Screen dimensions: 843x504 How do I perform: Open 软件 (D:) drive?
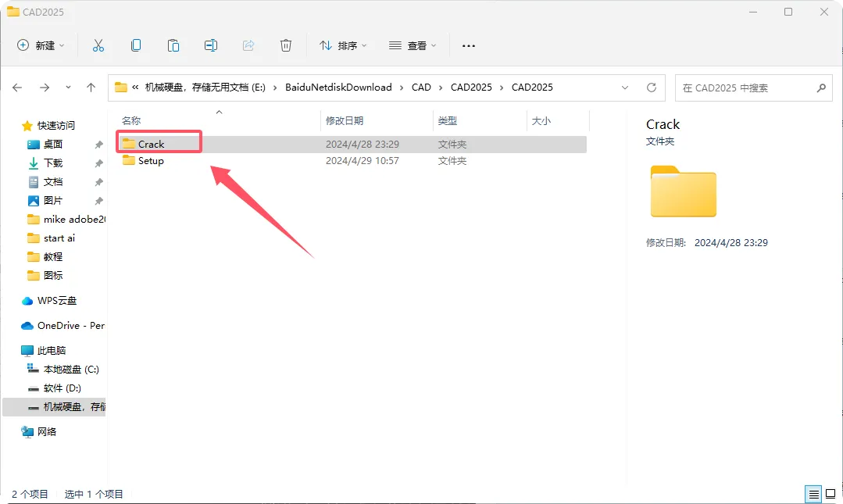pos(54,388)
